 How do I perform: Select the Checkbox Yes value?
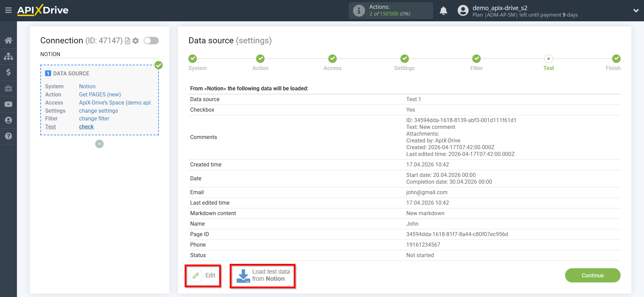point(411,110)
